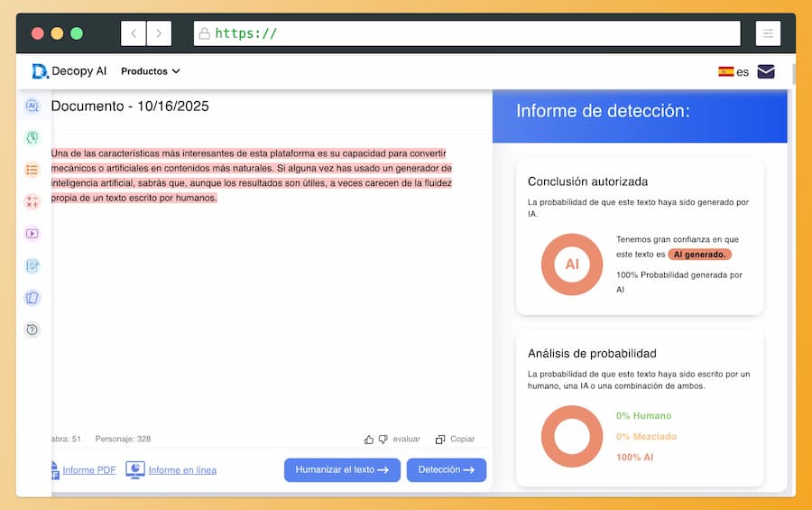Click the mail envelope icon
This screenshot has height=510, width=812.
tap(766, 71)
